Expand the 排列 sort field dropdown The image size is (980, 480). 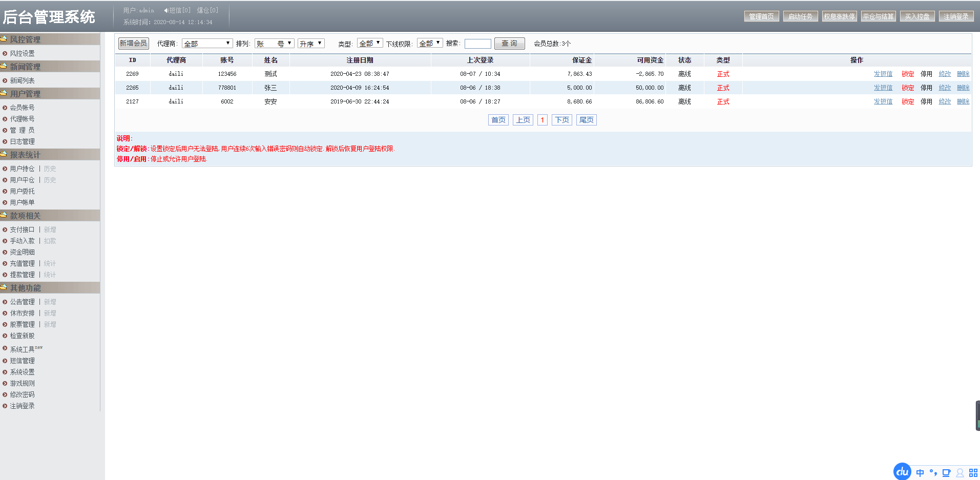274,44
